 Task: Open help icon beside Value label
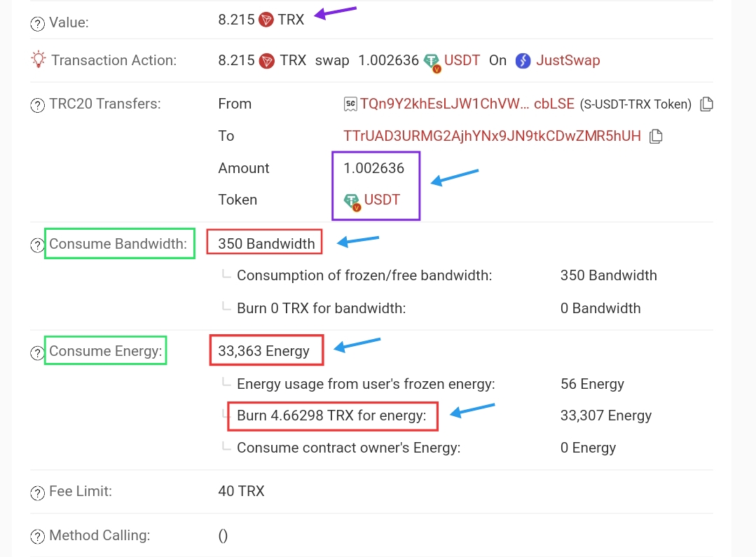37,23
